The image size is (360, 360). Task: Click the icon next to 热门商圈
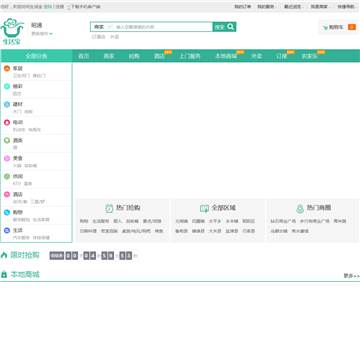pos(300,209)
